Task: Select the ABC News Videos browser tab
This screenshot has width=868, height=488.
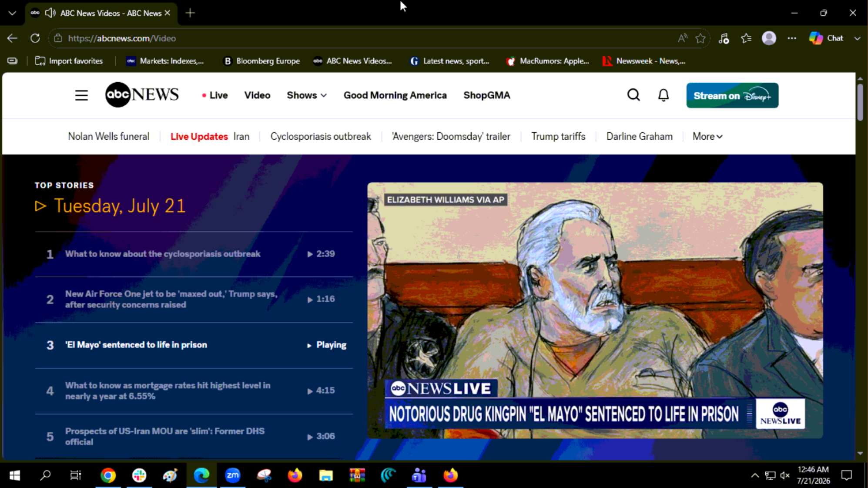Action: (101, 13)
